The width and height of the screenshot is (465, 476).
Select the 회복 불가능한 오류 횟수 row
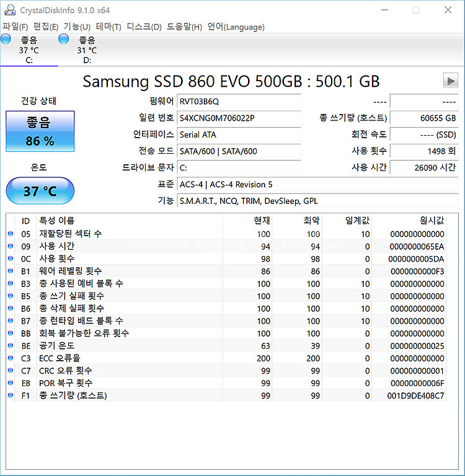226,333
